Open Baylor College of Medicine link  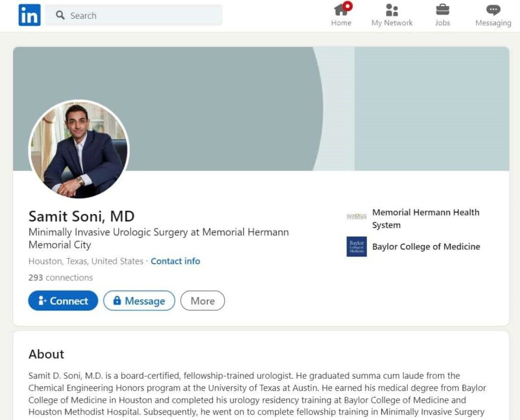coord(426,247)
